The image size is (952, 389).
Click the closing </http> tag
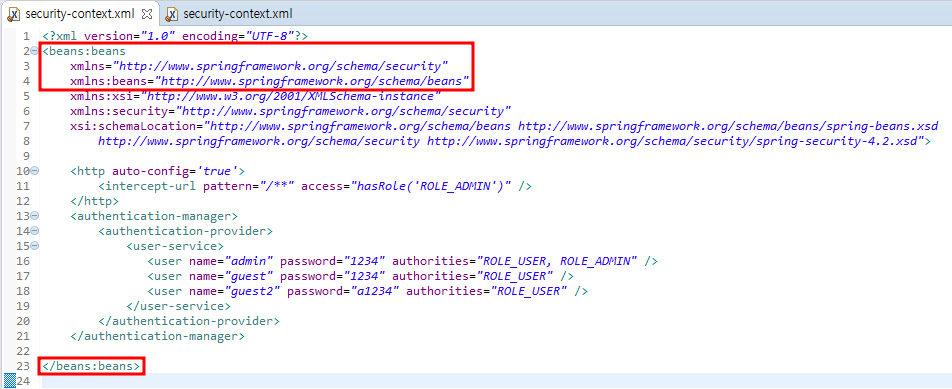(x=95, y=201)
